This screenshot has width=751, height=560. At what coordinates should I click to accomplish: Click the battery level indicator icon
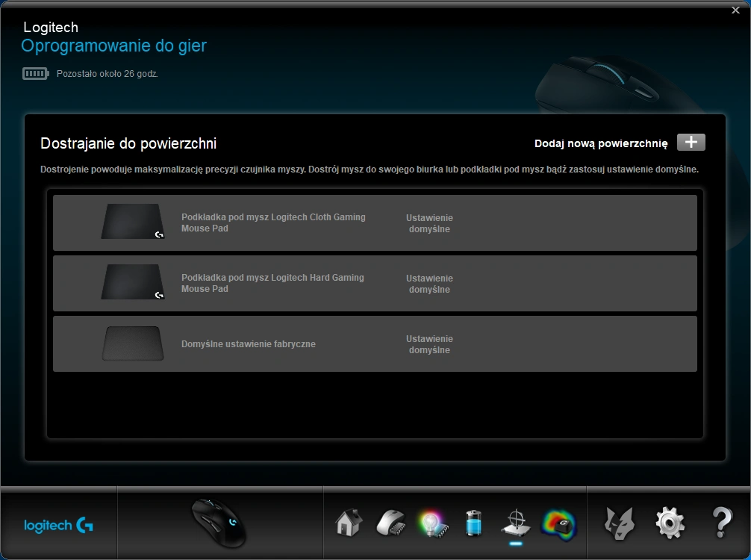(35, 74)
